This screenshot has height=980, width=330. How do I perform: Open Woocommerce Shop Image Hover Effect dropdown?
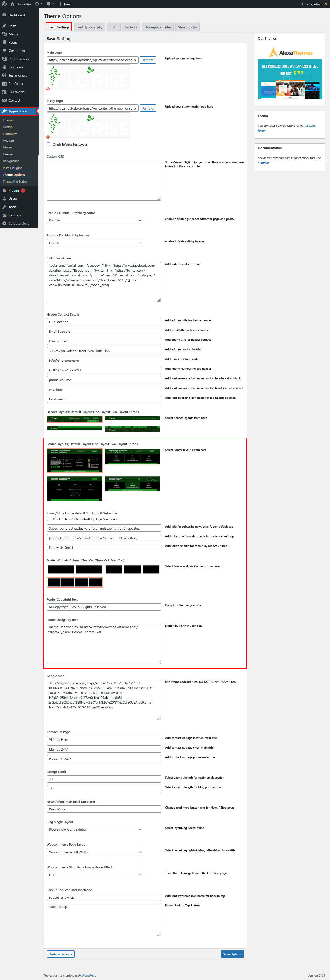95,875
